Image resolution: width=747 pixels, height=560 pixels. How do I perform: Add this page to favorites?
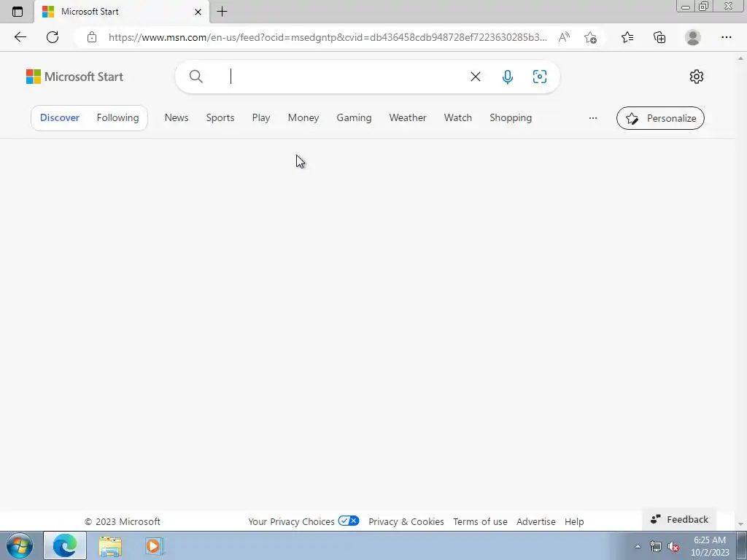click(x=590, y=37)
